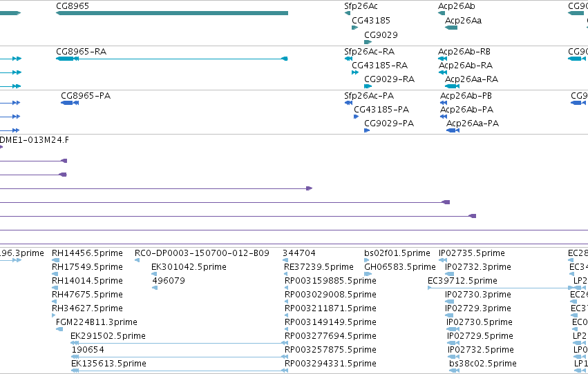Select the GH06583.5prime EST label
The height and width of the screenshot is (374, 588).
click(400, 267)
